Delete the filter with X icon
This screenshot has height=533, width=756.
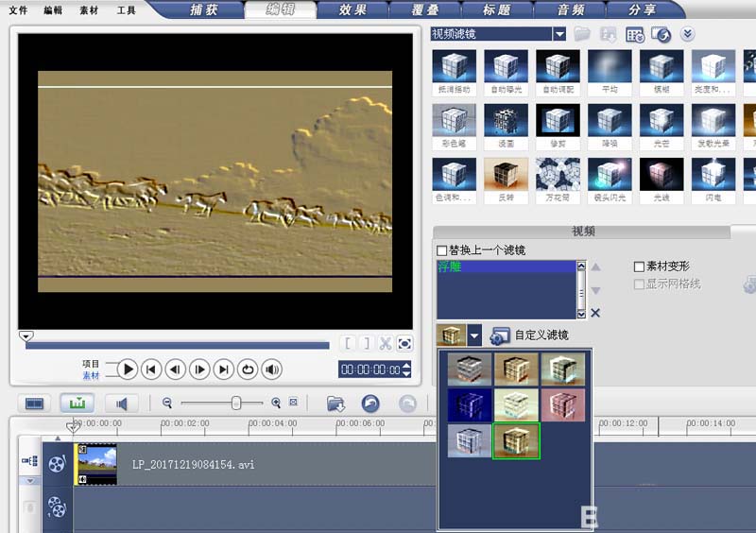595,314
